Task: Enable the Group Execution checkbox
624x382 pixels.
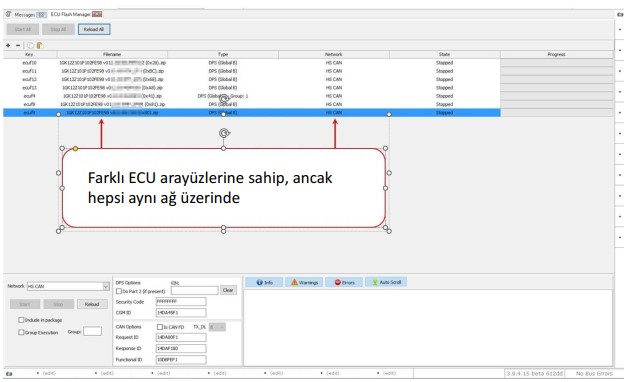Action: point(21,332)
